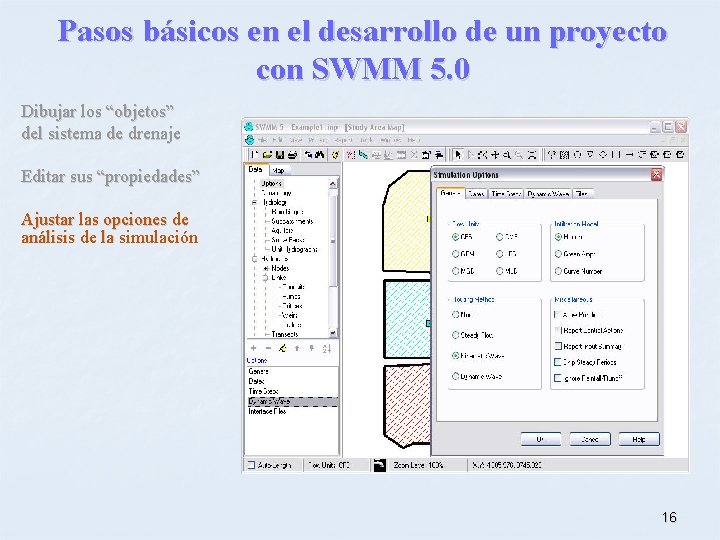Close the Simulation Options dialog
This screenshot has height=540, width=720.
[656, 174]
